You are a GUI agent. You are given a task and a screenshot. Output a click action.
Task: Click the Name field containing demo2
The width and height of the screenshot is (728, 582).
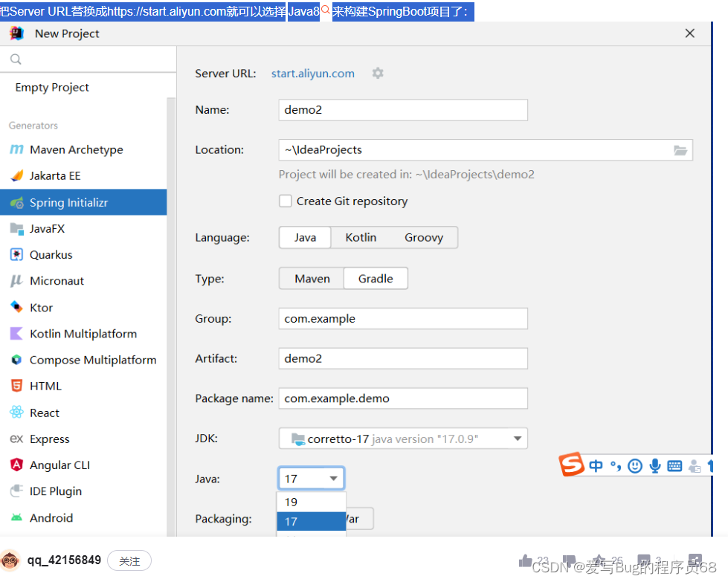click(402, 109)
